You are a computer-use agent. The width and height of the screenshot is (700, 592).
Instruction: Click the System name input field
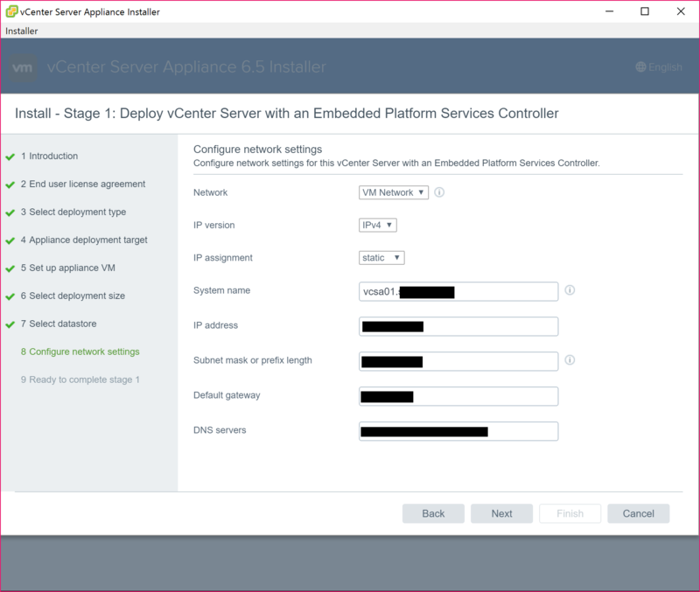click(458, 291)
